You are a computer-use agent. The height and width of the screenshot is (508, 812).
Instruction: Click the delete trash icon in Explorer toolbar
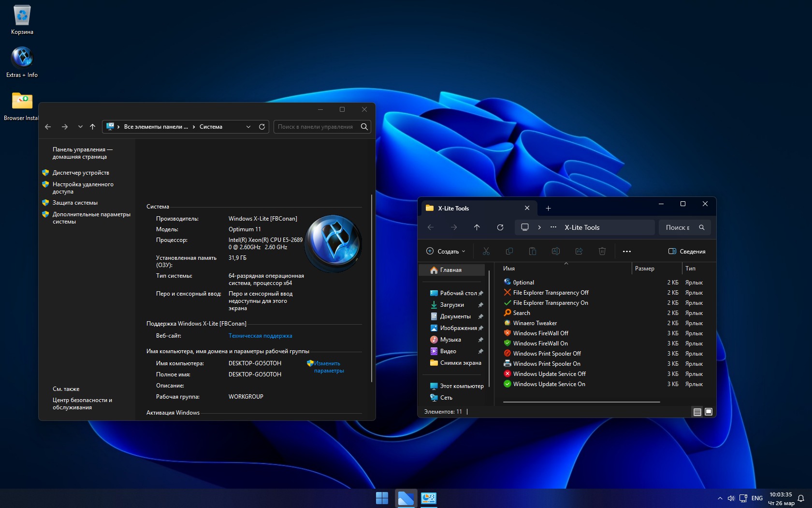602,251
